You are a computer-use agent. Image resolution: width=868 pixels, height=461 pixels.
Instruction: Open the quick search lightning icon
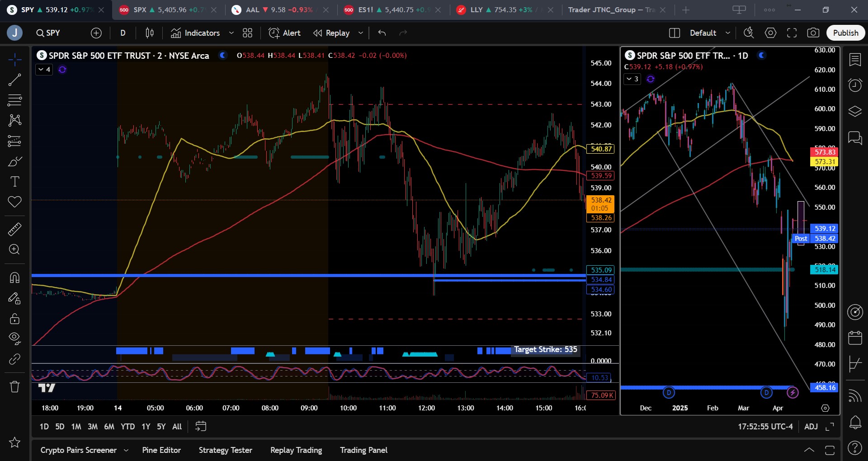tap(749, 33)
